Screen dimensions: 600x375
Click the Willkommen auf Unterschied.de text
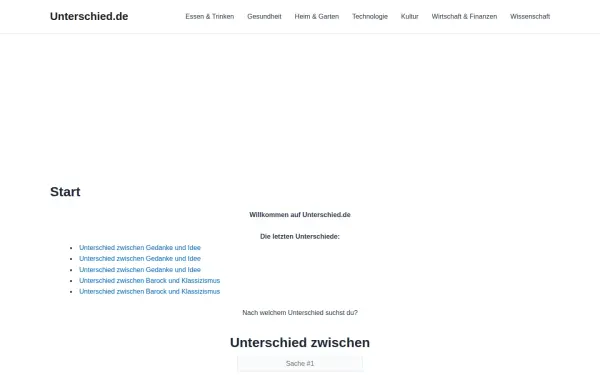click(300, 215)
